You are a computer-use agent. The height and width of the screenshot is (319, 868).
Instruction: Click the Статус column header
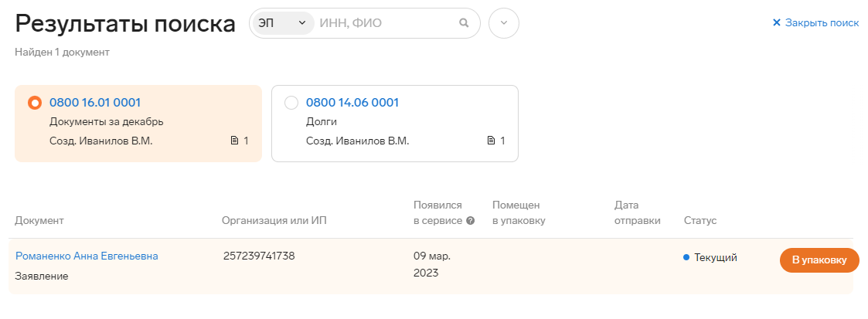[700, 221]
